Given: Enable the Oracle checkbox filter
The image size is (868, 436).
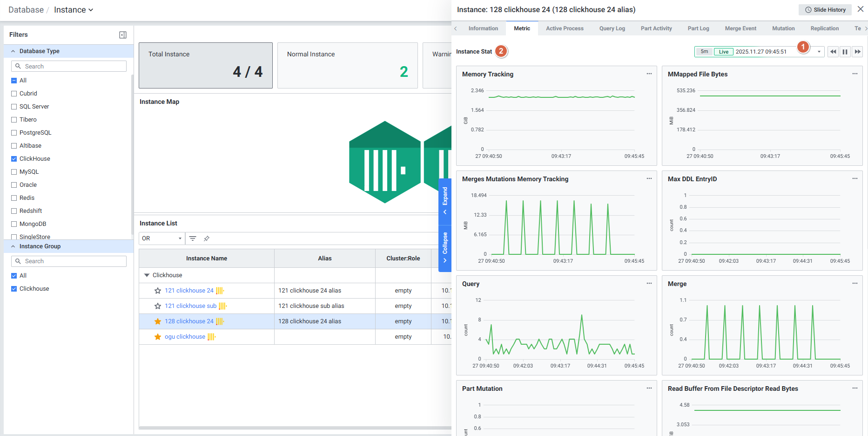Looking at the screenshot, I should (14, 185).
